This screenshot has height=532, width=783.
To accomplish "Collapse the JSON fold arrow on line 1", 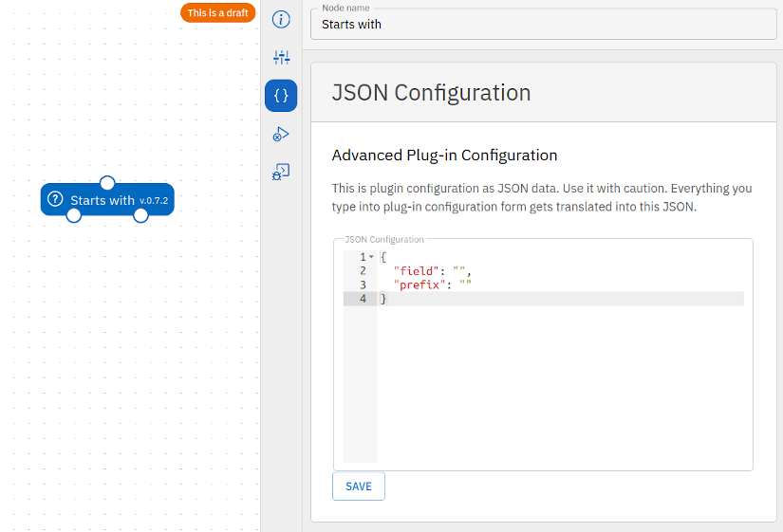I will point(371,257).
